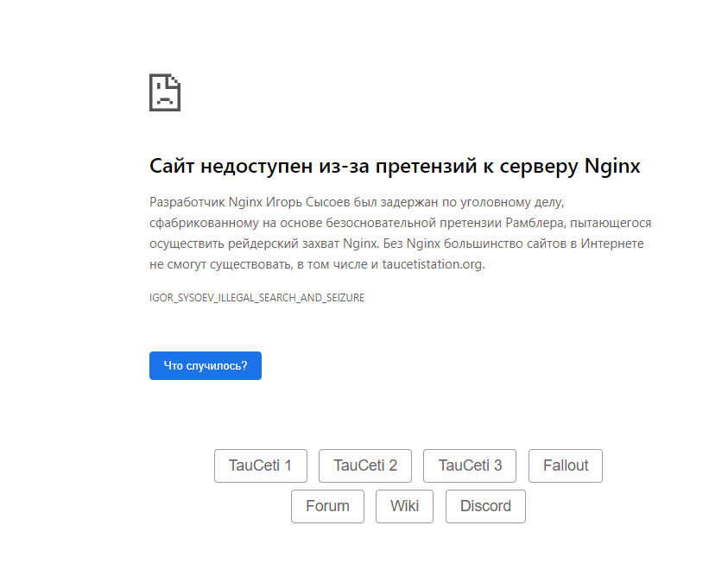This screenshot has height=576, width=728.
Task: Visit the Wiki link
Action: tap(404, 506)
